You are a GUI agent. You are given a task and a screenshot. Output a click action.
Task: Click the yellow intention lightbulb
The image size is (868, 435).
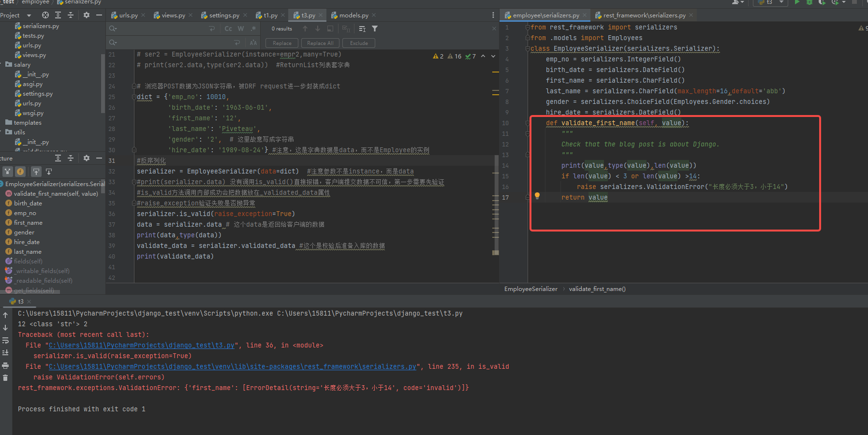(x=537, y=196)
